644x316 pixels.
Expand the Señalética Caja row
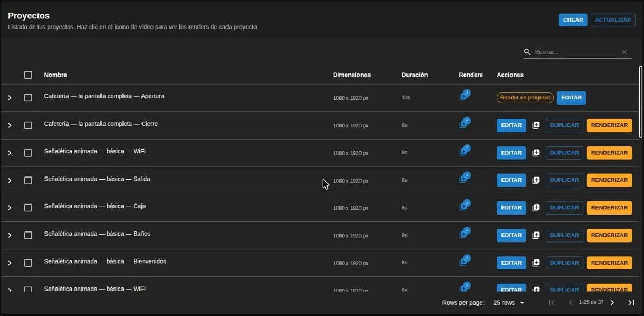[x=10, y=208]
